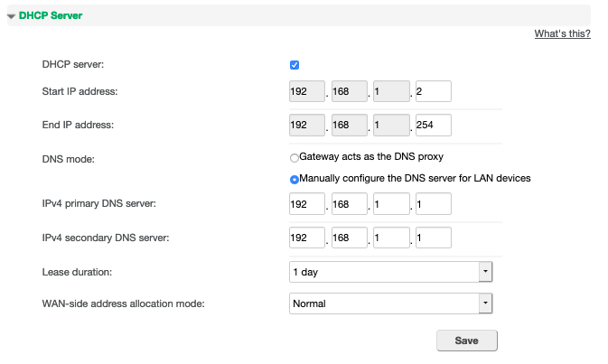Click primary DNS server first octet field
Screen dimensions: 608x364
tap(307, 204)
